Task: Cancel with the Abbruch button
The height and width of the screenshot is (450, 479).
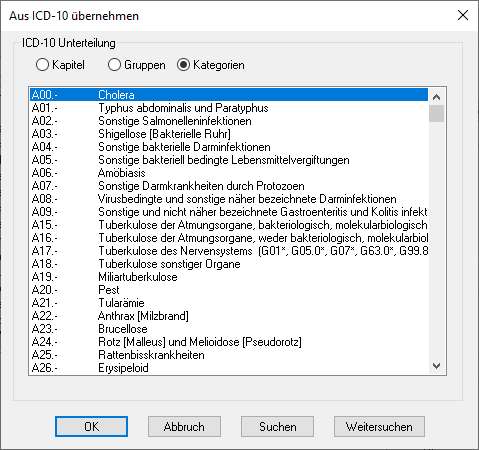Action: pos(184,426)
